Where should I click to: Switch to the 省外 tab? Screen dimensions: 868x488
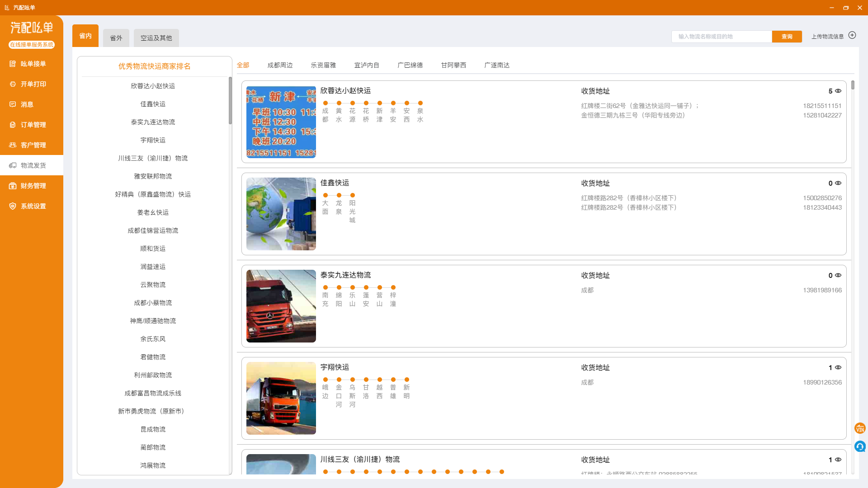click(x=116, y=38)
